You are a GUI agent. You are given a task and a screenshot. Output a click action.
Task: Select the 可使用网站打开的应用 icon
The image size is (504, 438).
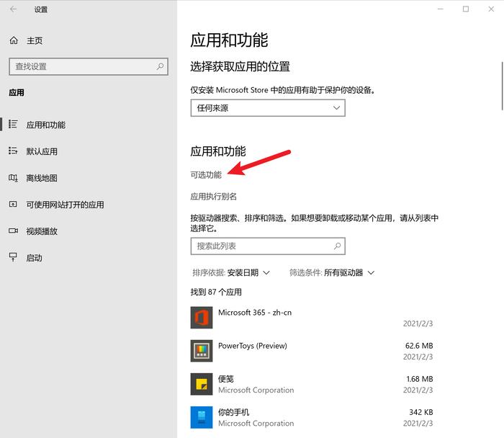click(13, 204)
